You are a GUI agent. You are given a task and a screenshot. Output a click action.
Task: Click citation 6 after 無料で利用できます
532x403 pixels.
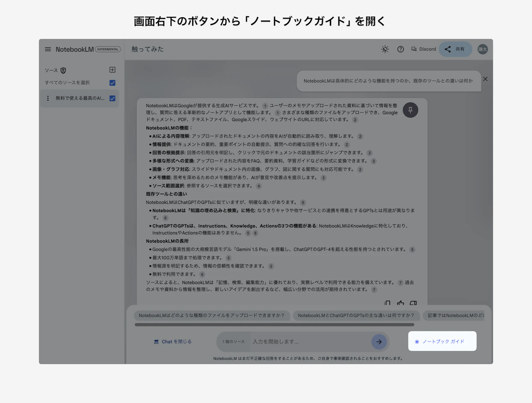click(202, 275)
